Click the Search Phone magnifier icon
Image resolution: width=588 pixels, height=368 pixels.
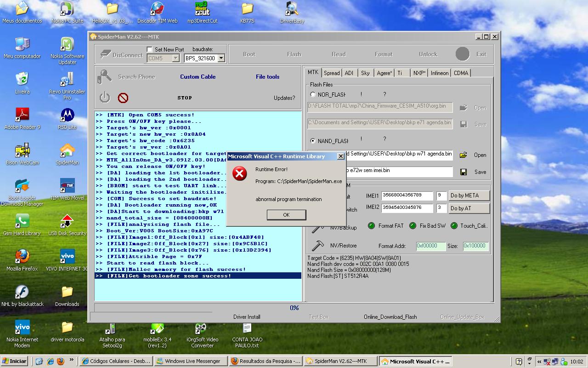(x=105, y=77)
